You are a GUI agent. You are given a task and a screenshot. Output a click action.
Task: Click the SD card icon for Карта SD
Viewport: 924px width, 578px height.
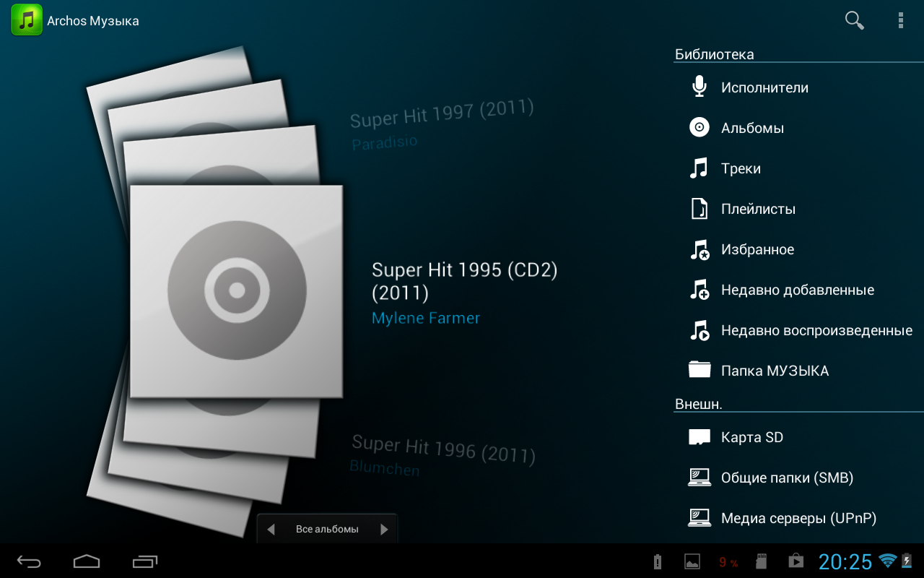[x=699, y=437]
